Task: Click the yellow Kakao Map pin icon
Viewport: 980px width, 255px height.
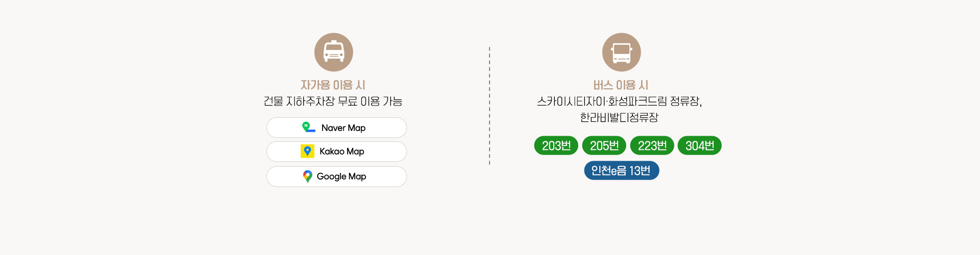Action: (307, 151)
